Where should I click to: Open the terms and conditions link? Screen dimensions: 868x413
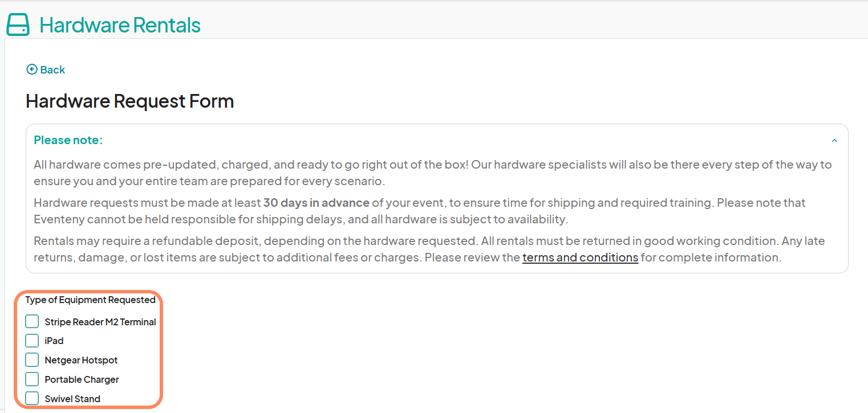tap(580, 257)
